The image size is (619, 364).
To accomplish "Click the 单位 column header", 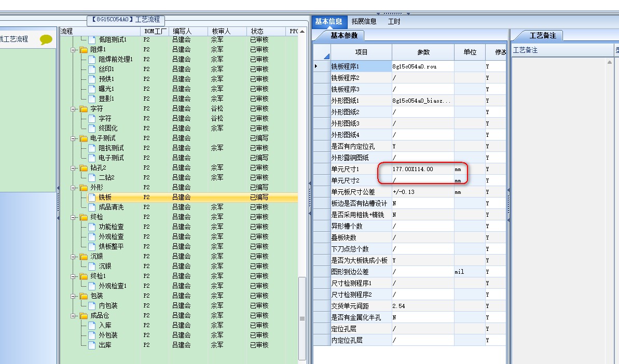I will 470,52.
